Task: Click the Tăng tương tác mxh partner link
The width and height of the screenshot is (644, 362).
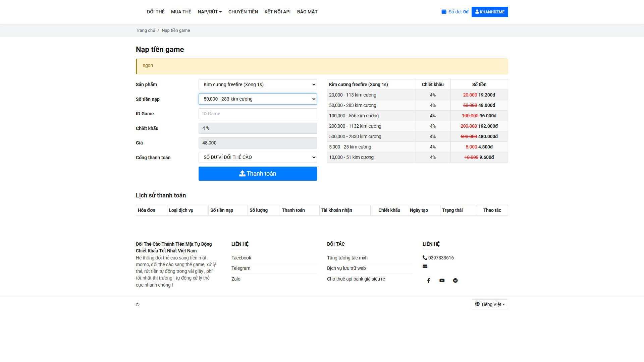Action: (x=347, y=258)
